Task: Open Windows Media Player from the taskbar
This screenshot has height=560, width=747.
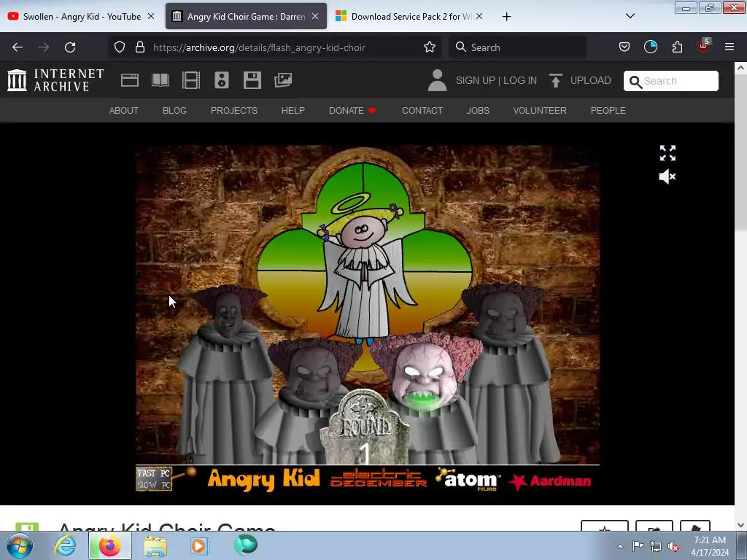Action: click(x=199, y=545)
